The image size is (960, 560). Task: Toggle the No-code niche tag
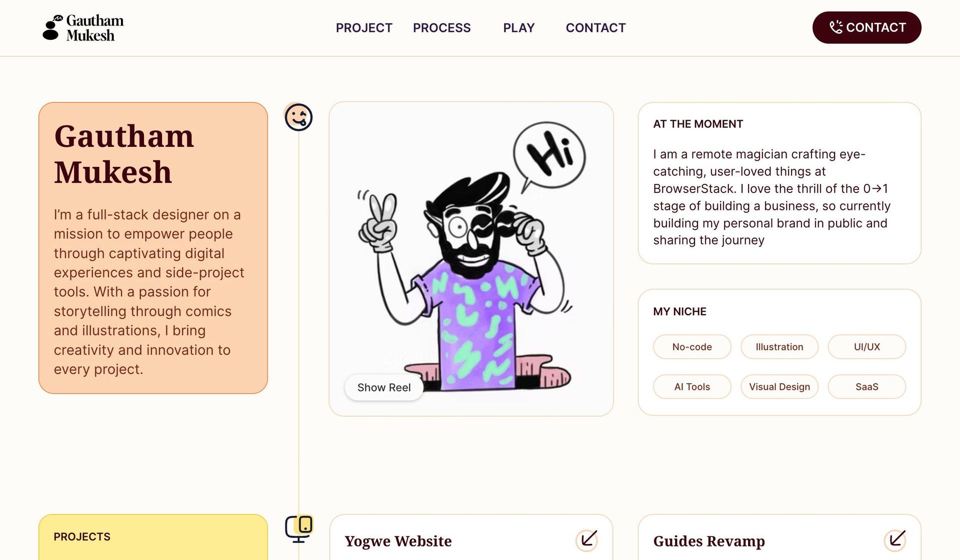point(692,346)
